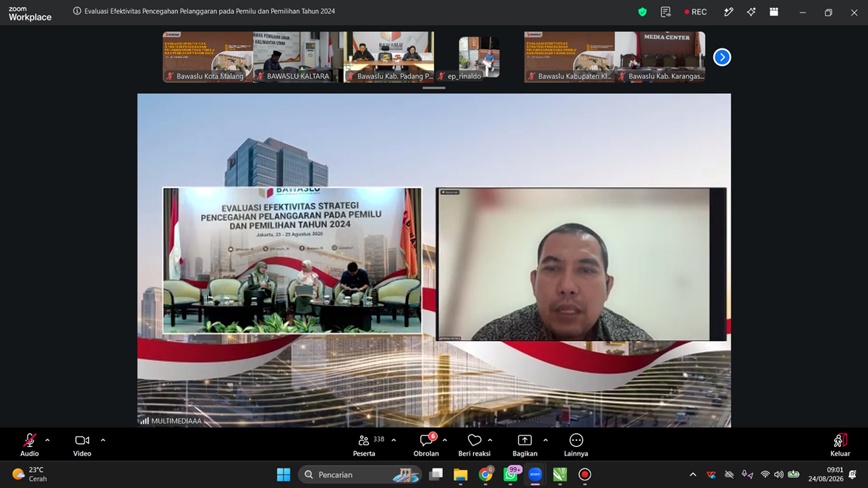Open the Peserta participants panel
The image size is (868, 488).
click(365, 445)
